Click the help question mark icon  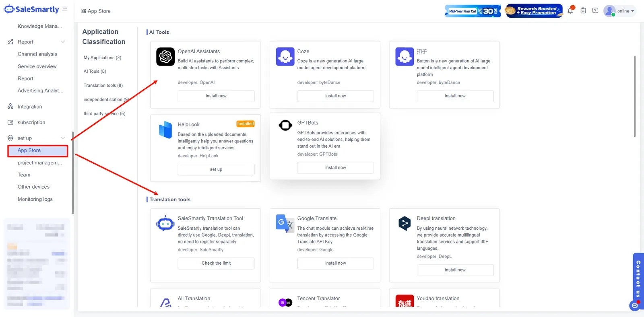[x=595, y=11]
